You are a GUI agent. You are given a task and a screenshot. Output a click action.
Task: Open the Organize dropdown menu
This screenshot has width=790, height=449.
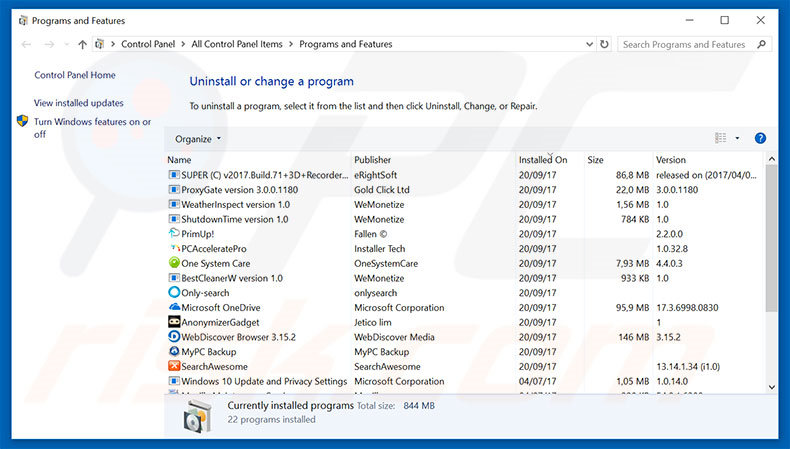click(198, 139)
